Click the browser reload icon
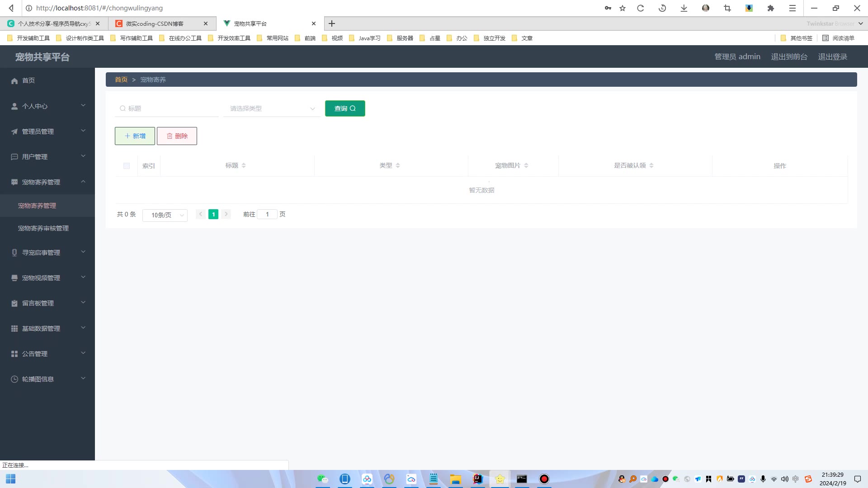The height and width of the screenshot is (488, 868). pos(640,8)
